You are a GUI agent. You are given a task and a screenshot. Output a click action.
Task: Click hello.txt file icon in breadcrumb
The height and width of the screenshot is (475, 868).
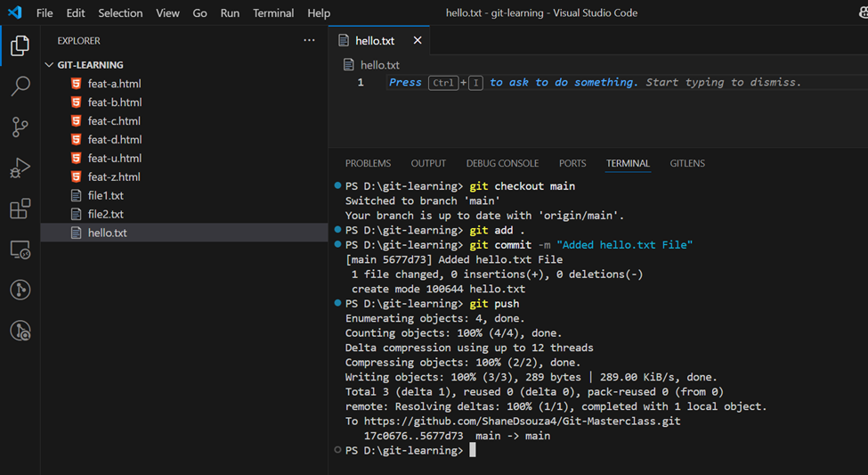[x=349, y=65]
